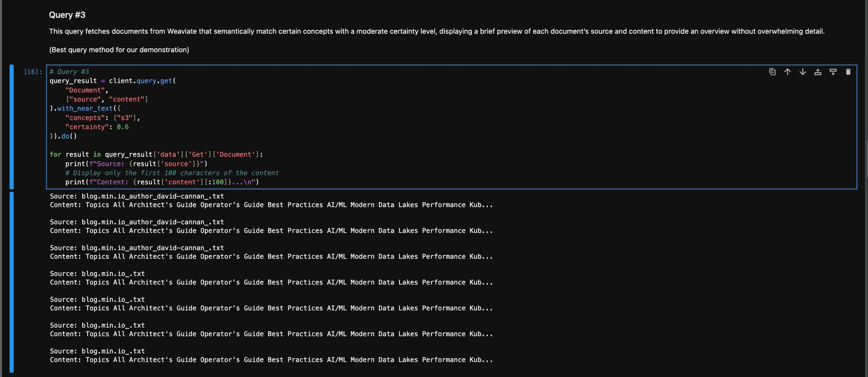Viewport: 868px width, 377px height.
Task: Place cursor on the concepts ["s3"] line
Action: pyautogui.click(x=102, y=118)
